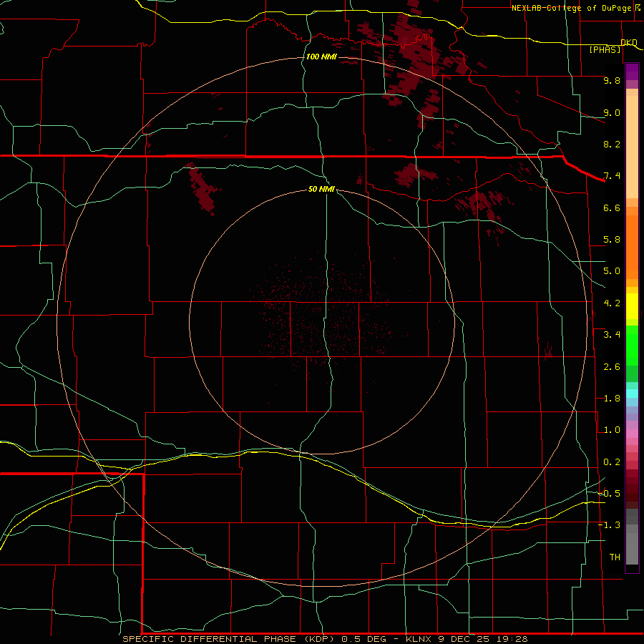The height and width of the screenshot is (644, 644).
Task: Click the yellow color band beside 4.2
Action: [632, 306]
